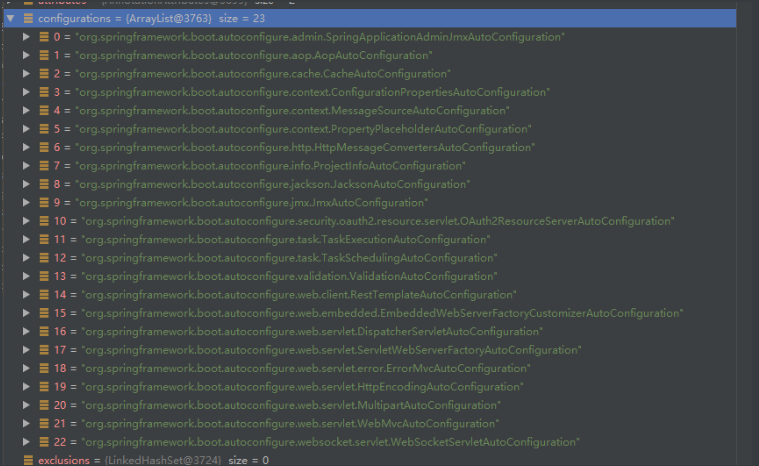
Task: Select the AopAutoConfiguration string value
Action: coord(254,55)
